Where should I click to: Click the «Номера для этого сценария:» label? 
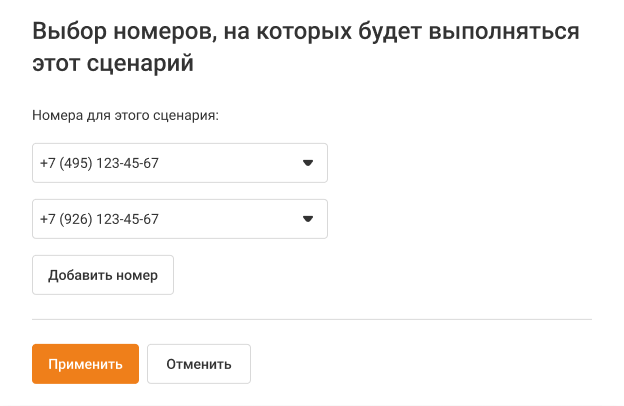pyautogui.click(x=125, y=115)
